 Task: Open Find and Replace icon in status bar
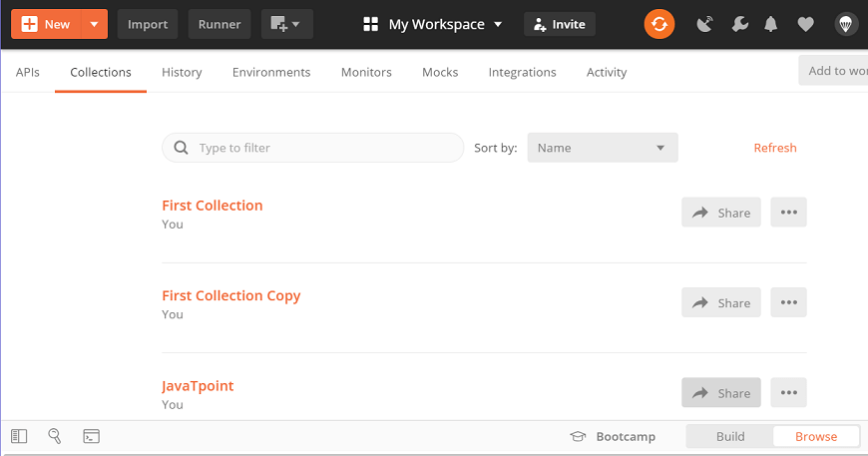coord(54,436)
